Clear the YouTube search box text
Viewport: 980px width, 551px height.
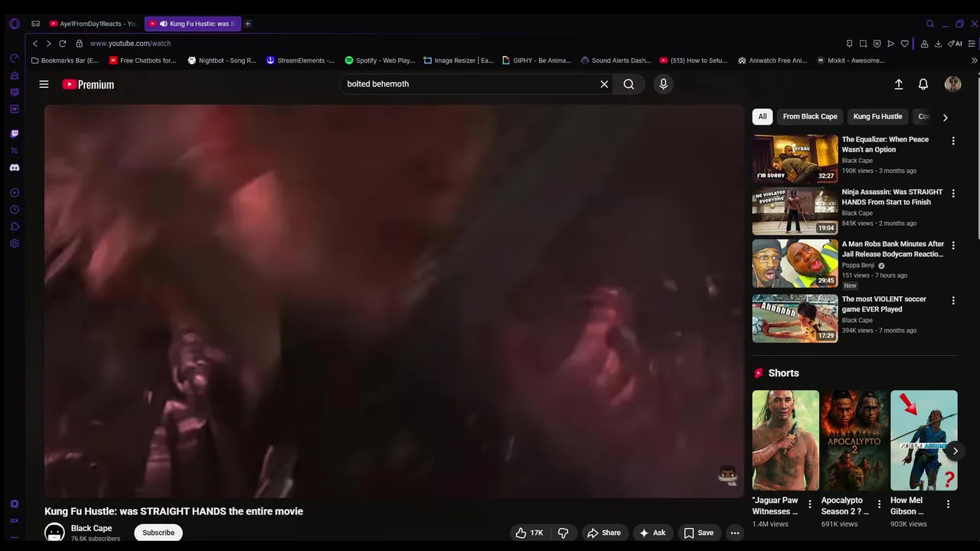point(604,84)
